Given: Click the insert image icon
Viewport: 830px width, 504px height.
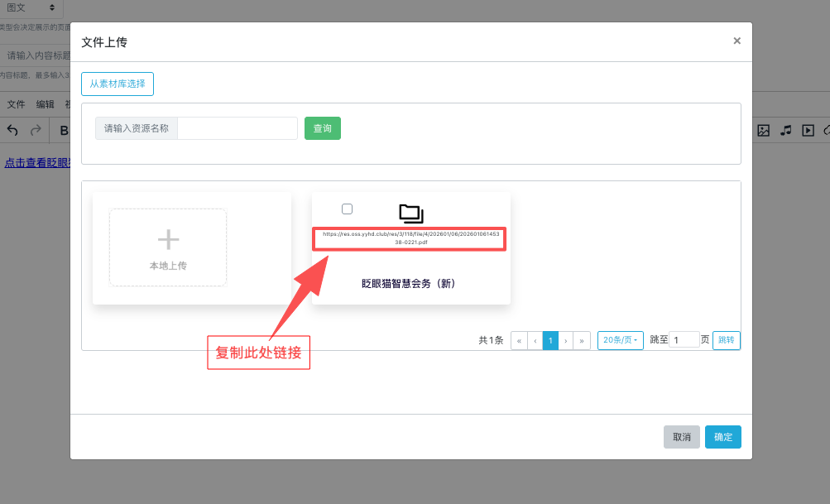Looking at the screenshot, I should pos(764,131).
